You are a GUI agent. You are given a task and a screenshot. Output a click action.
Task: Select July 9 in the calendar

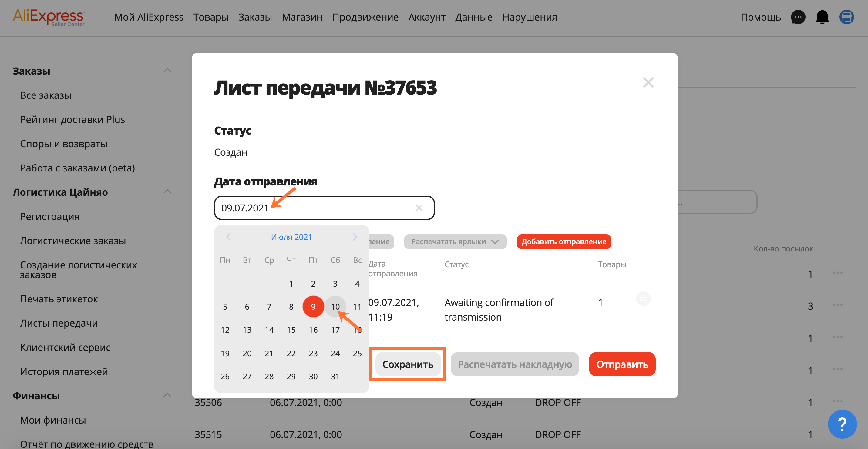click(313, 307)
